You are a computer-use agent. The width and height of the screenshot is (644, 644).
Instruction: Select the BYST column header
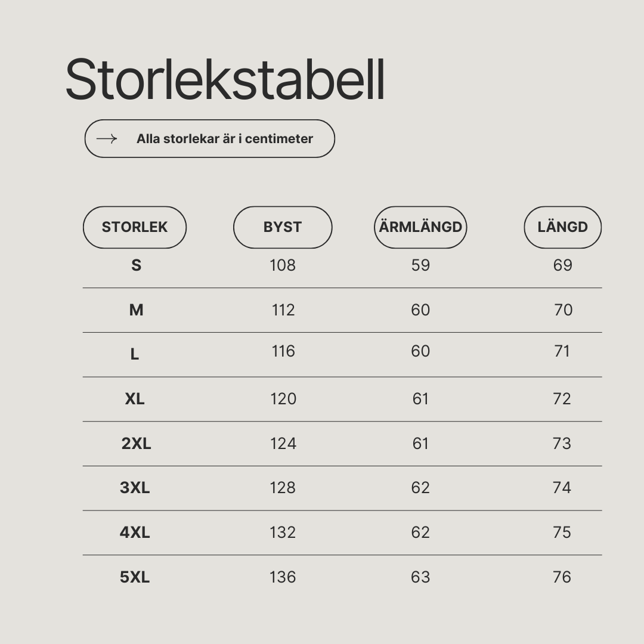click(x=283, y=227)
